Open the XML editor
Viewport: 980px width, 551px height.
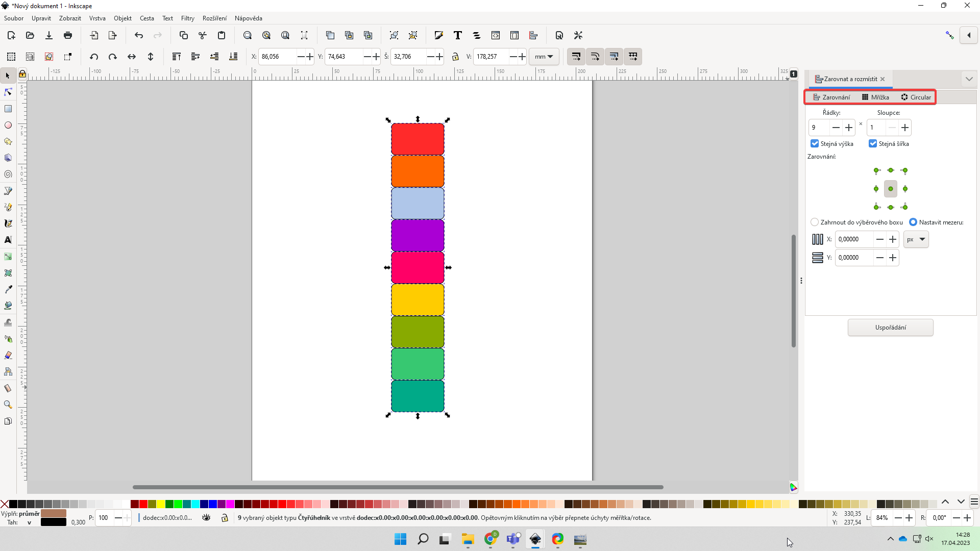point(496,35)
